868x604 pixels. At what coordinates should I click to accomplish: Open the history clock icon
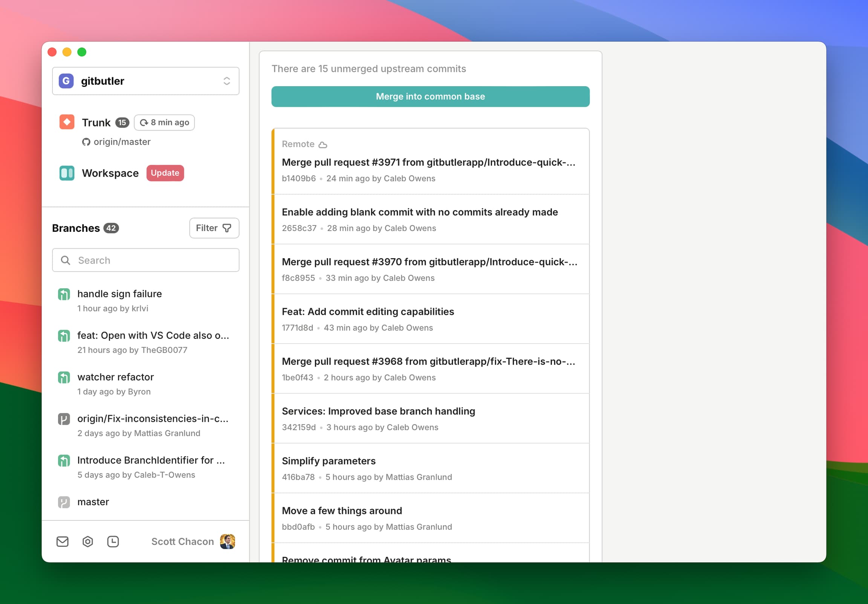[113, 541]
